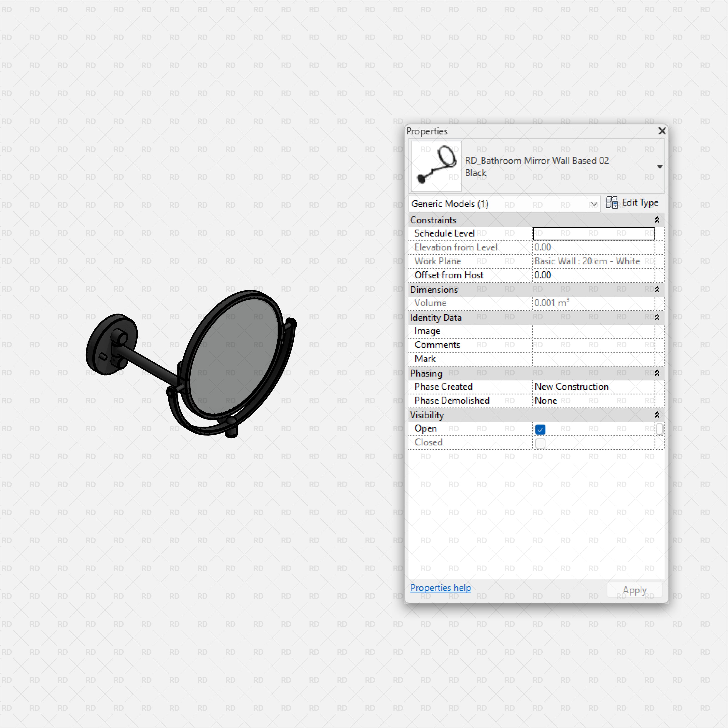Click the Schedule Level value field
This screenshot has width=728, height=728.
(593, 234)
